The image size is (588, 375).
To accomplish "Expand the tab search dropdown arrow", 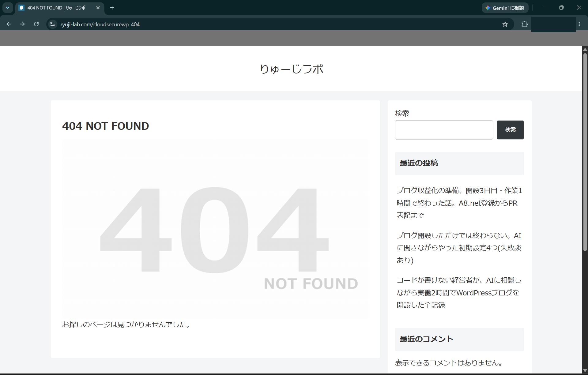I will (x=8, y=8).
